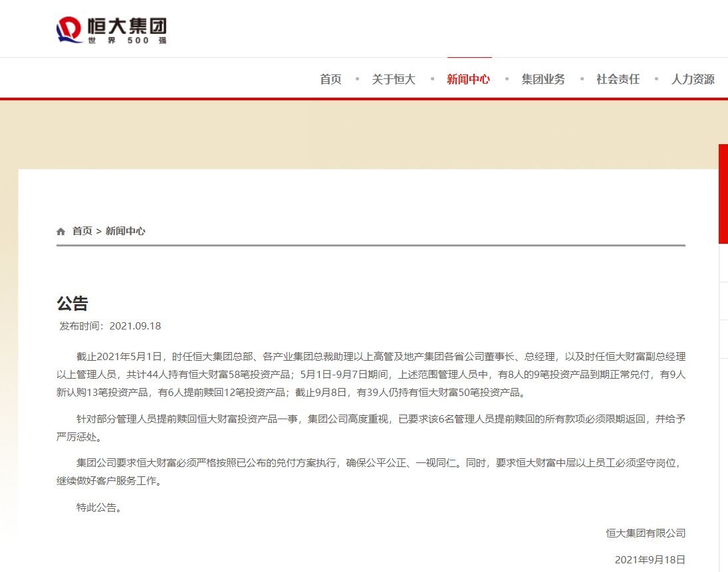Viewport: 728px width, 572px height.
Task: Click the signature 恒大集团有限公司
Action: [646, 533]
